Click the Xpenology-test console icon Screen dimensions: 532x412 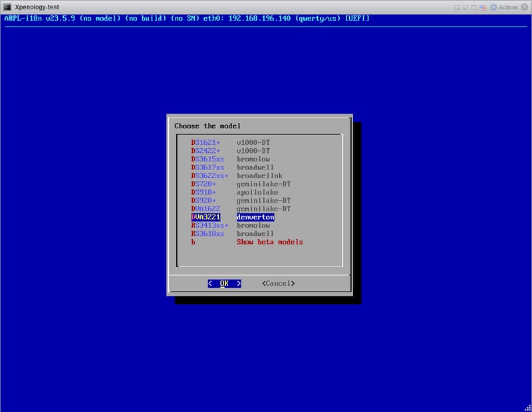[7, 7]
